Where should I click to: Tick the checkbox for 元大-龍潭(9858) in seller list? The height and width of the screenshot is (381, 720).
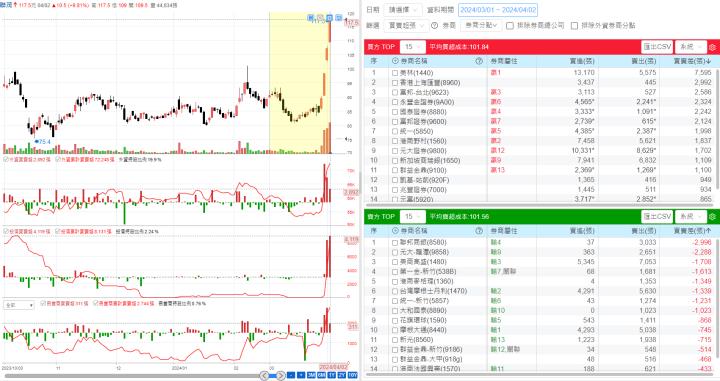(395, 252)
